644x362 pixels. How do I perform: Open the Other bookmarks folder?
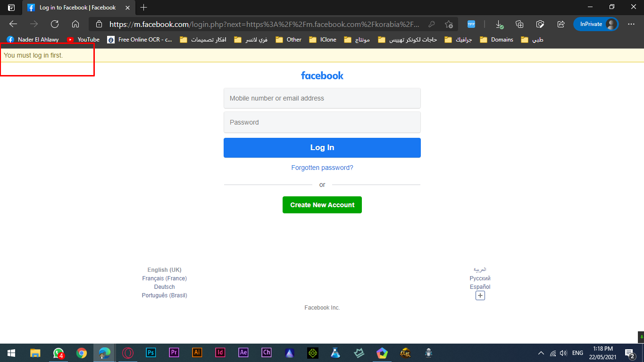coord(289,40)
